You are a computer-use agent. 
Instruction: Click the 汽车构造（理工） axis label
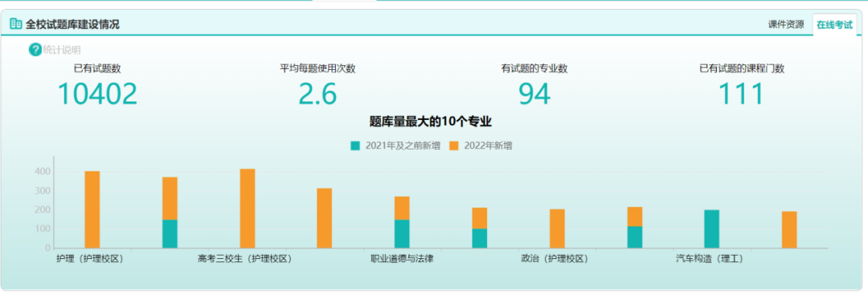pyautogui.click(x=709, y=258)
